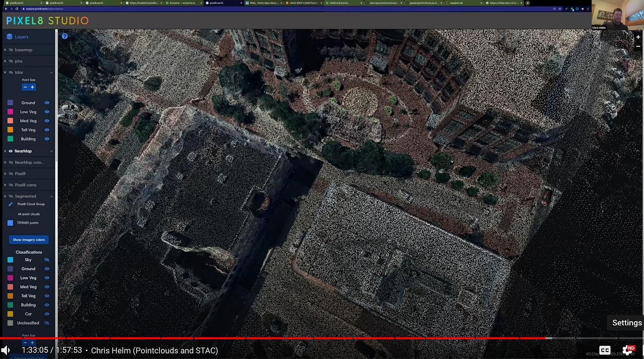
Task: Remove the Segmented layer with its X
Action: coord(5,196)
